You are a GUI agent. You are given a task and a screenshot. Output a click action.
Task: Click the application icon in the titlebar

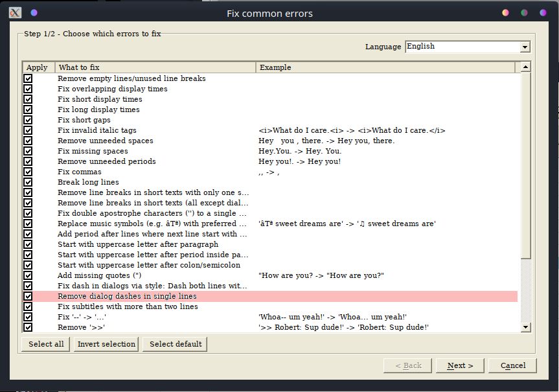(14, 12)
